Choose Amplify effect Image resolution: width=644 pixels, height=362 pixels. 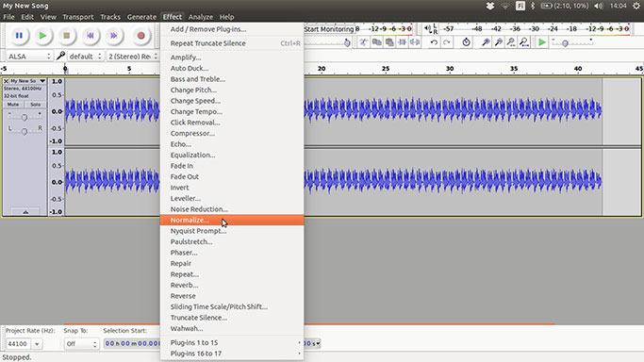click(x=232, y=58)
